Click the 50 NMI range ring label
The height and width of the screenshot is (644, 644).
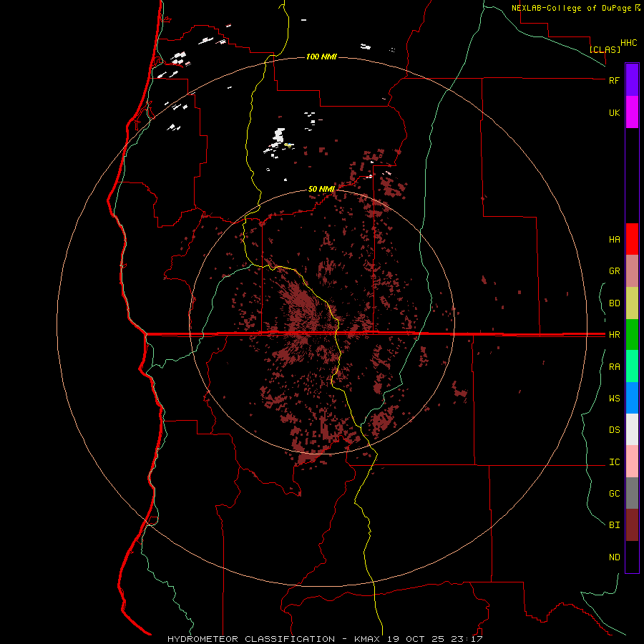[x=321, y=189]
